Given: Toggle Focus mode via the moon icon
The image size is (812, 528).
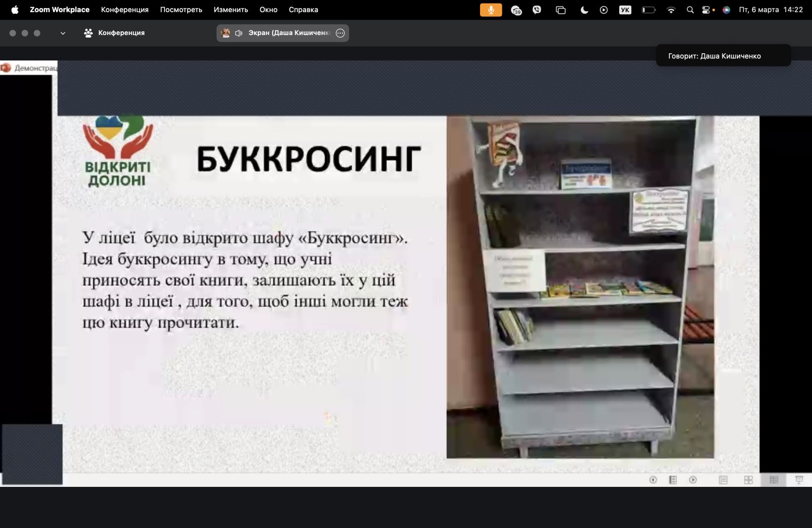Looking at the screenshot, I should click(584, 10).
